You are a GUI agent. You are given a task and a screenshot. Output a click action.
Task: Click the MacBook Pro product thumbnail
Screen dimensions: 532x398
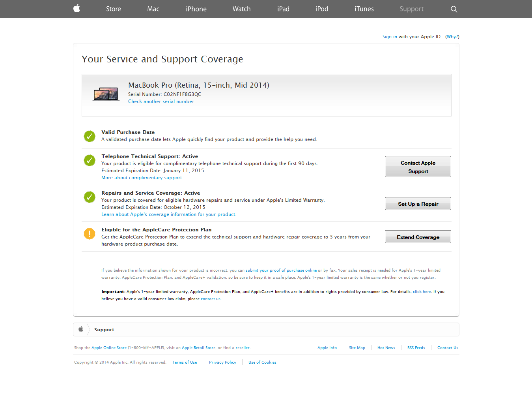(x=106, y=94)
